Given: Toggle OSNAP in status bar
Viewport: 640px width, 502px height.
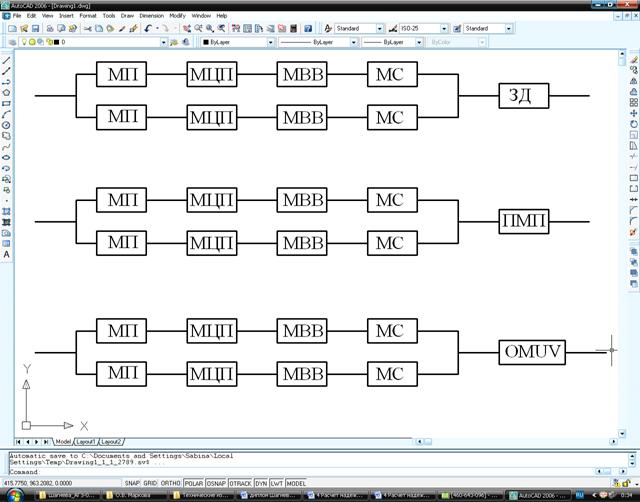Looking at the screenshot, I should pyautogui.click(x=215, y=482).
